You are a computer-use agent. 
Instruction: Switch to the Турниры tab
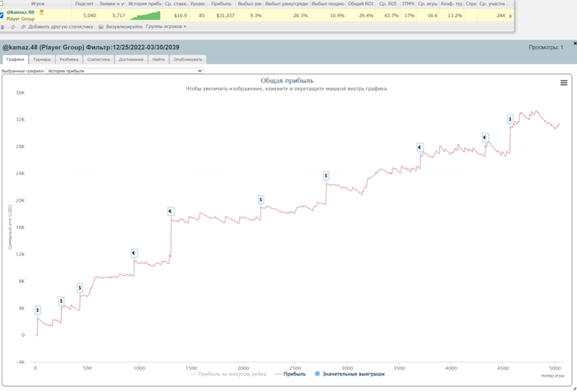coord(42,59)
